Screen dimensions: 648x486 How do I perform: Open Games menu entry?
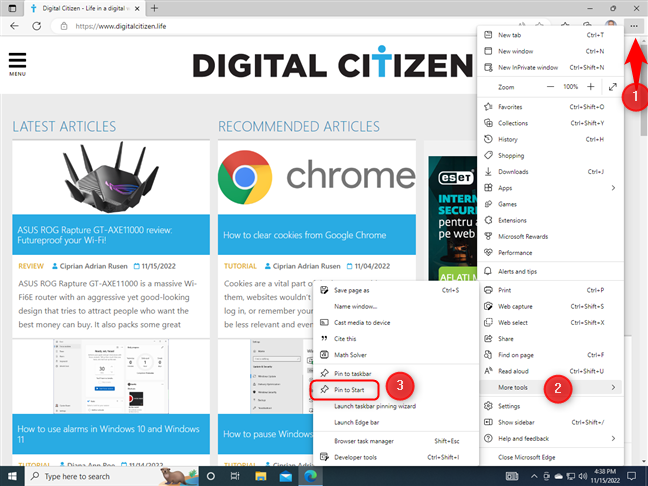point(550,204)
